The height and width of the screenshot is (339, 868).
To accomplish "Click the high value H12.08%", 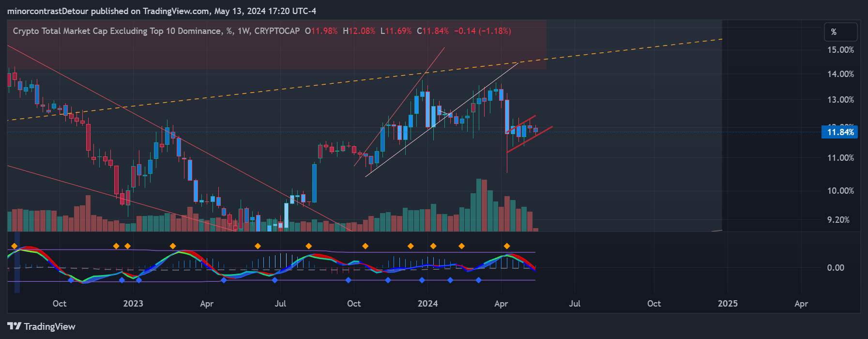I will [x=359, y=31].
